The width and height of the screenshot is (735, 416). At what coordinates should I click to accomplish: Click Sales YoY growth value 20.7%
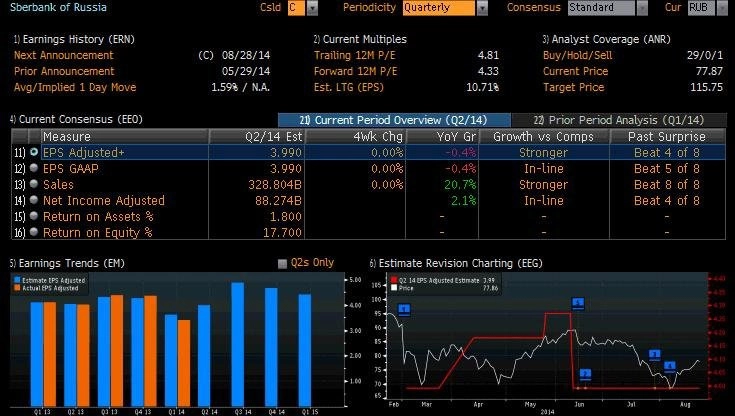(460, 185)
